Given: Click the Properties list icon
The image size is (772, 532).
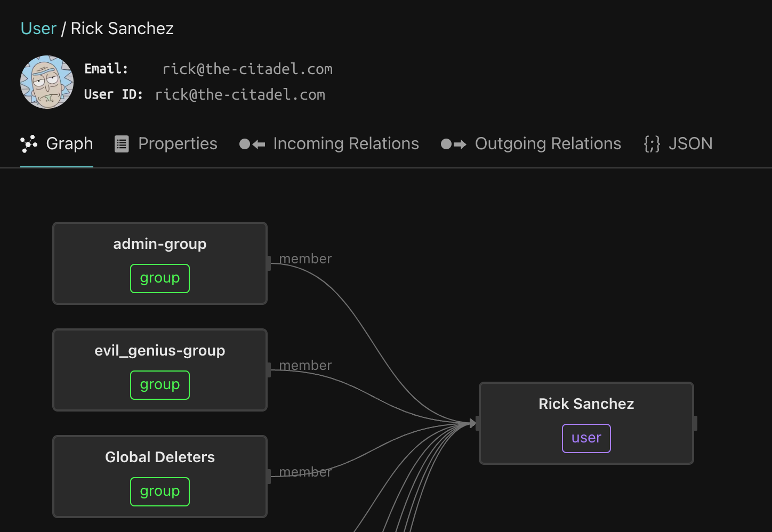Looking at the screenshot, I should (122, 144).
